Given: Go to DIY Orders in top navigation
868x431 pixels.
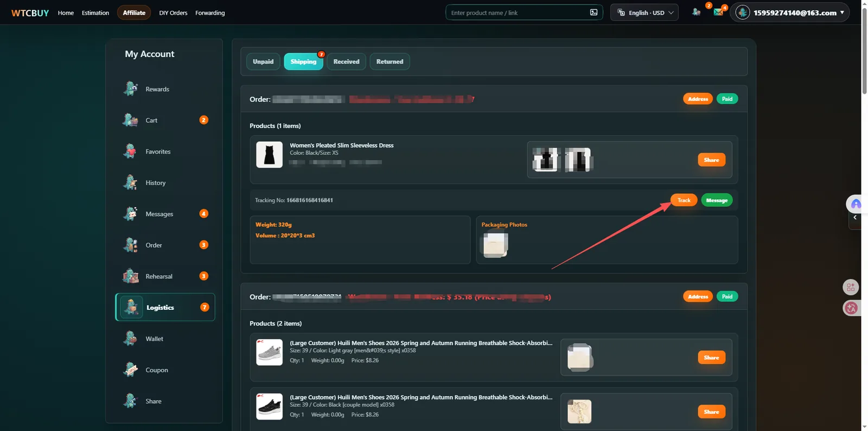Looking at the screenshot, I should pyautogui.click(x=173, y=12).
